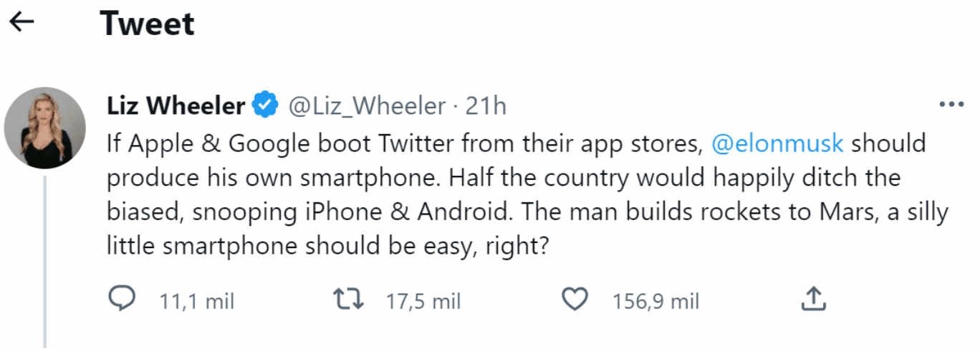980x350 pixels.
Task: Click the reply speech bubble icon
Action: [x=122, y=299]
